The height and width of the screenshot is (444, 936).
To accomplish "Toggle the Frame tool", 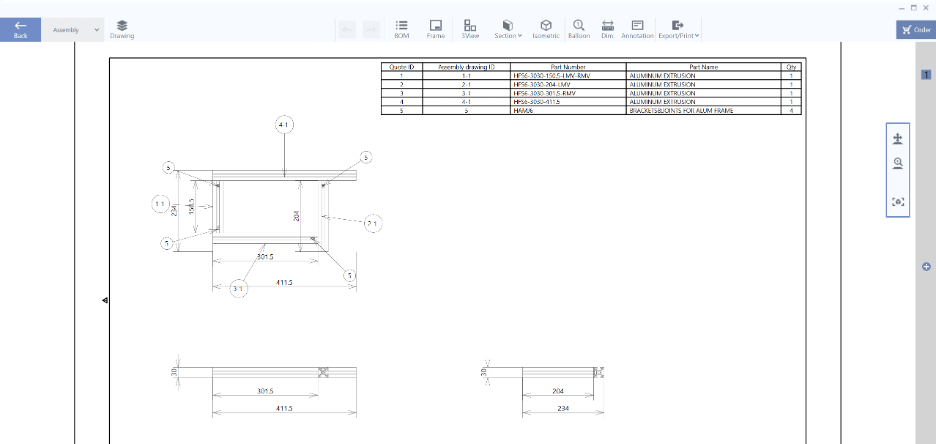I will click(x=436, y=29).
